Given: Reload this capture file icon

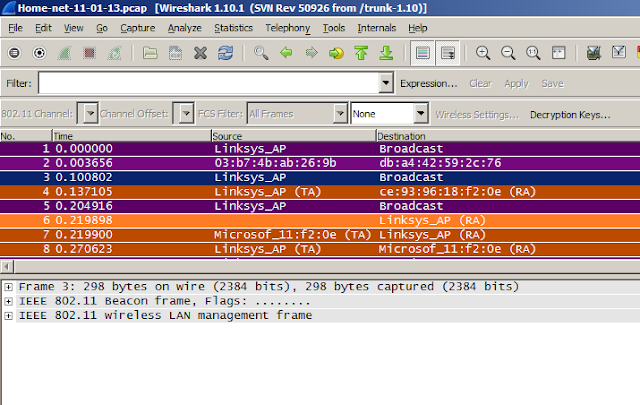Looking at the screenshot, I should 225,53.
